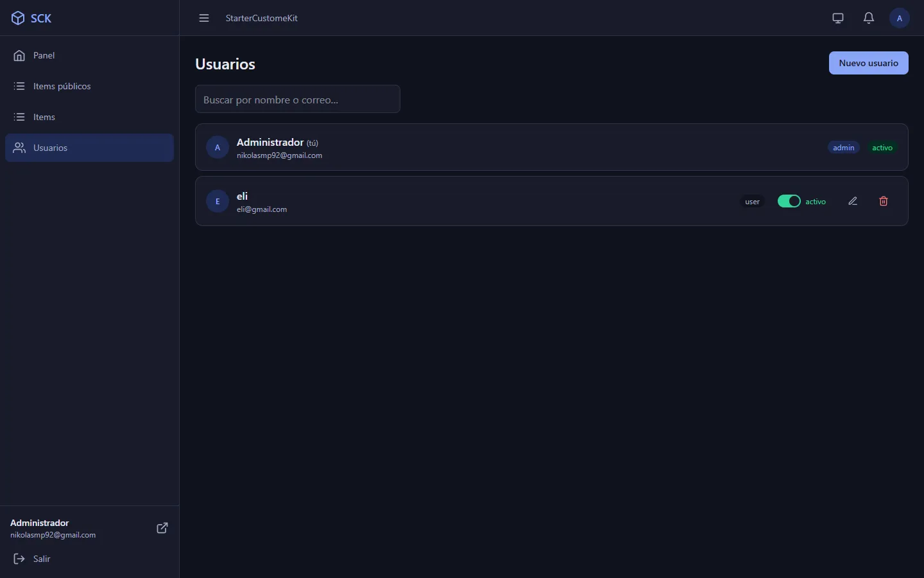Open Items públicos in sidebar
This screenshot has height=578, width=924.
point(89,86)
